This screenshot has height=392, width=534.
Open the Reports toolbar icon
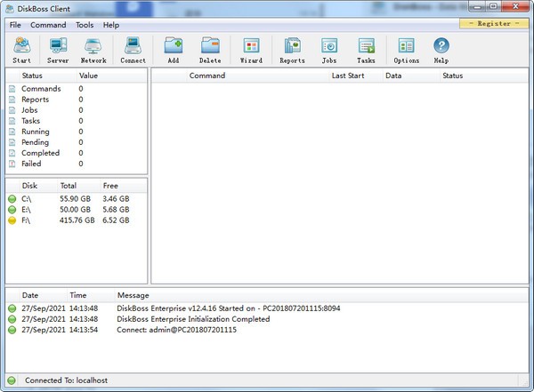tap(292, 50)
